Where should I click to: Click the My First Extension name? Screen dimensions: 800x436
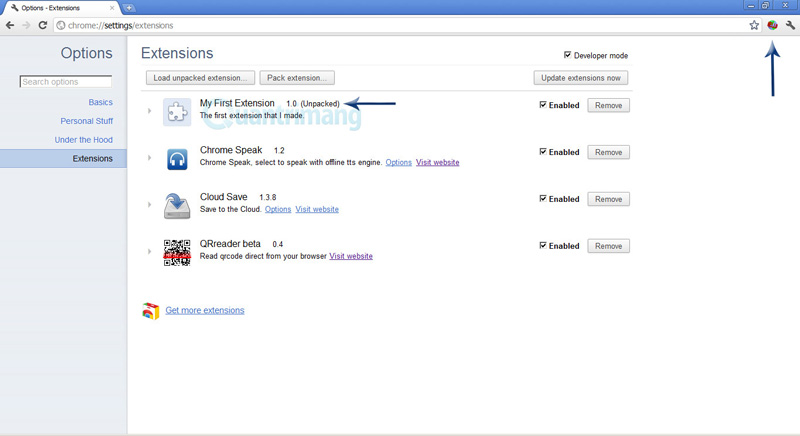tap(237, 103)
